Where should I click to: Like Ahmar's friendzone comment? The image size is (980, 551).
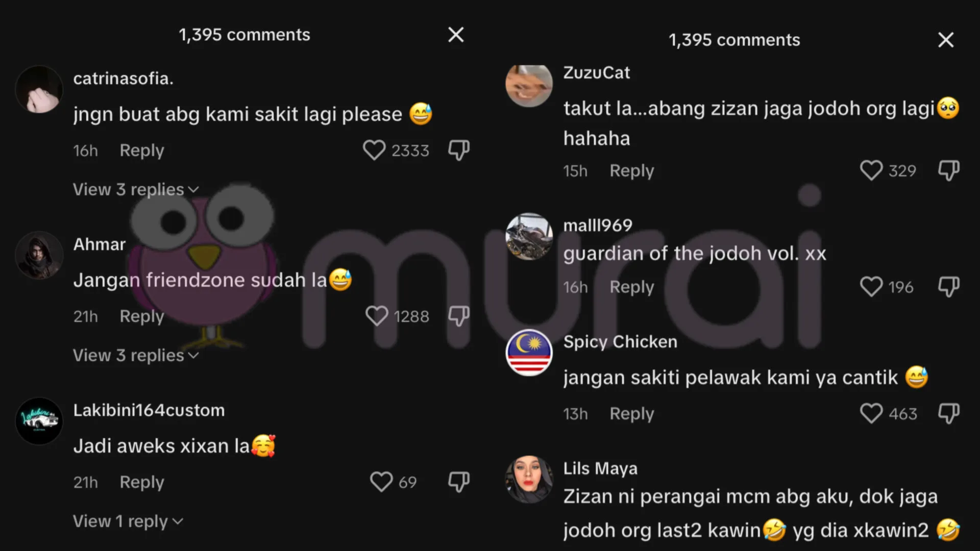(x=377, y=316)
